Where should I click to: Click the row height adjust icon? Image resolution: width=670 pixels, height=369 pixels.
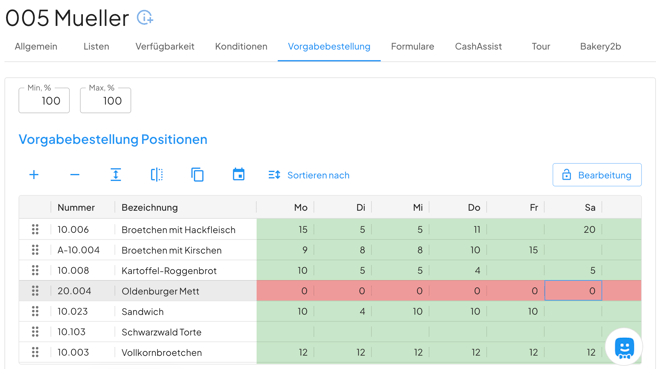click(x=115, y=175)
